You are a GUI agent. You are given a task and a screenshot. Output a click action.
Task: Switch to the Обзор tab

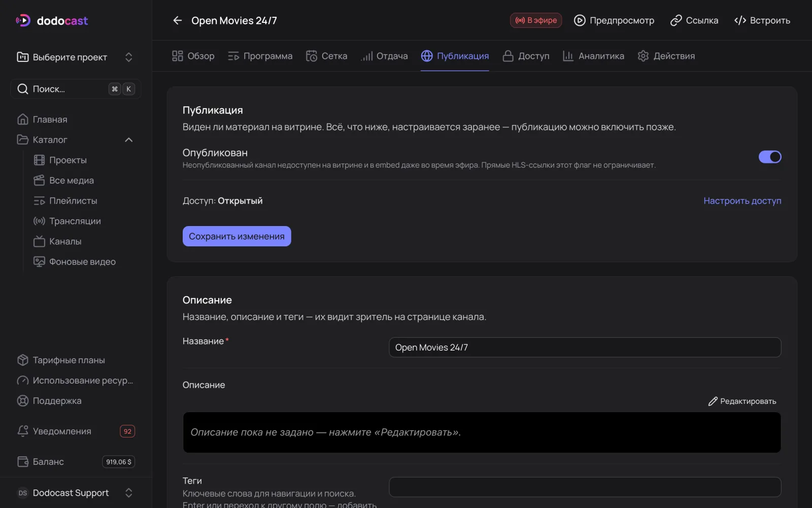193,56
